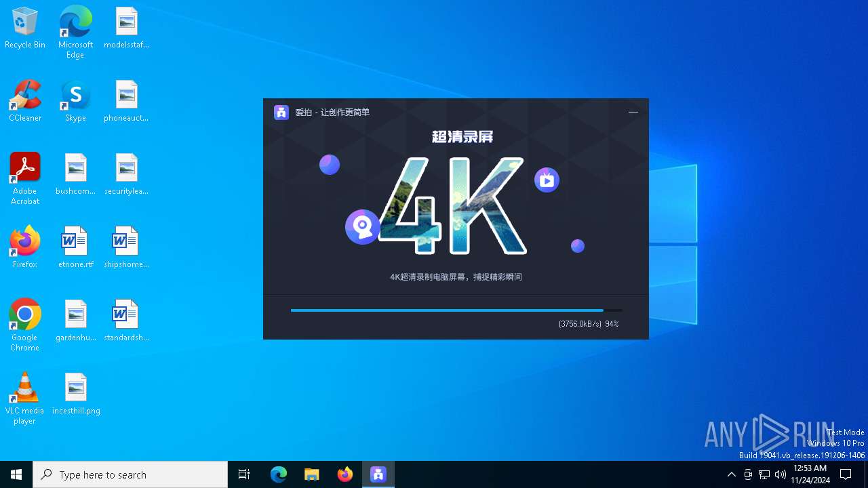Viewport: 868px width, 488px height.
Task: Select the modelsstaf image file
Action: 126,28
